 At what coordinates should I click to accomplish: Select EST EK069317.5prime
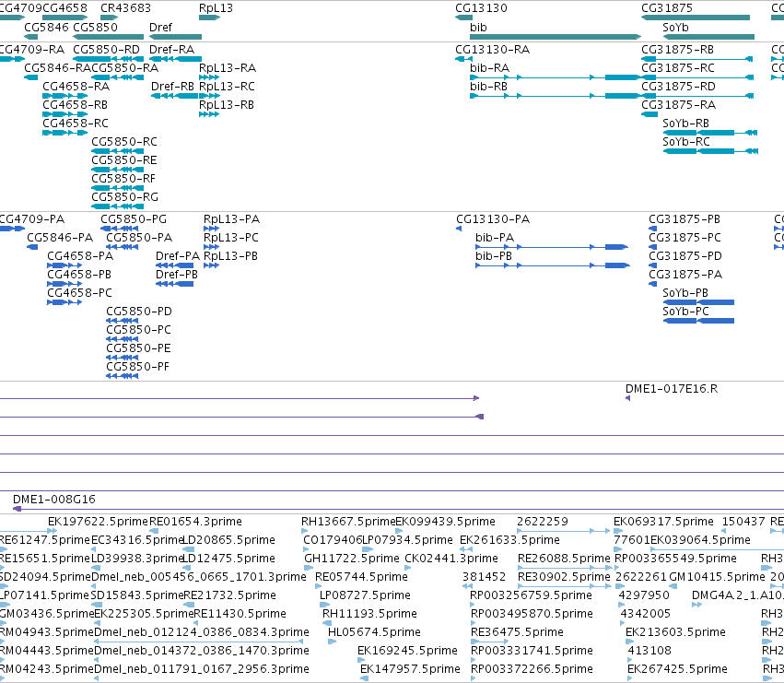(663, 522)
